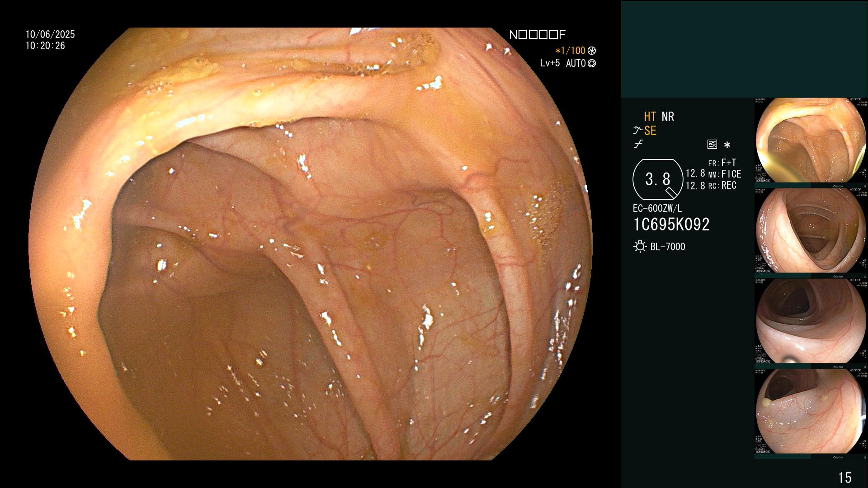Image resolution: width=868 pixels, height=488 pixels.
Task: Click the N-to-F zoom indicator
Action: coord(537,35)
